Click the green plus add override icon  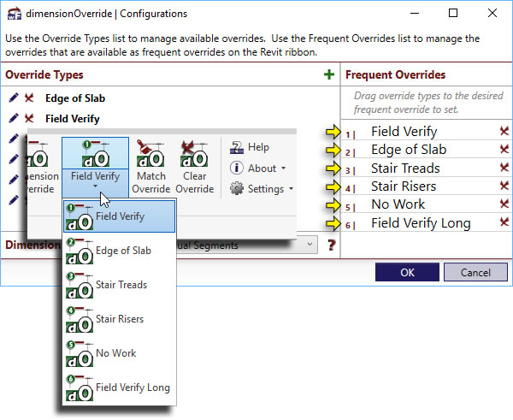coord(329,75)
